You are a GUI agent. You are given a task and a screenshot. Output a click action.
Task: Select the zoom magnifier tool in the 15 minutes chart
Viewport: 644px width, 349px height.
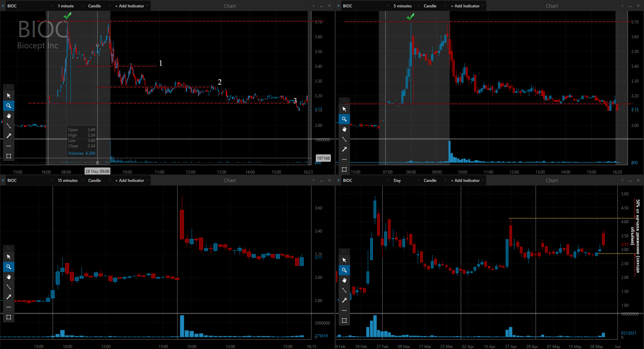click(9, 267)
